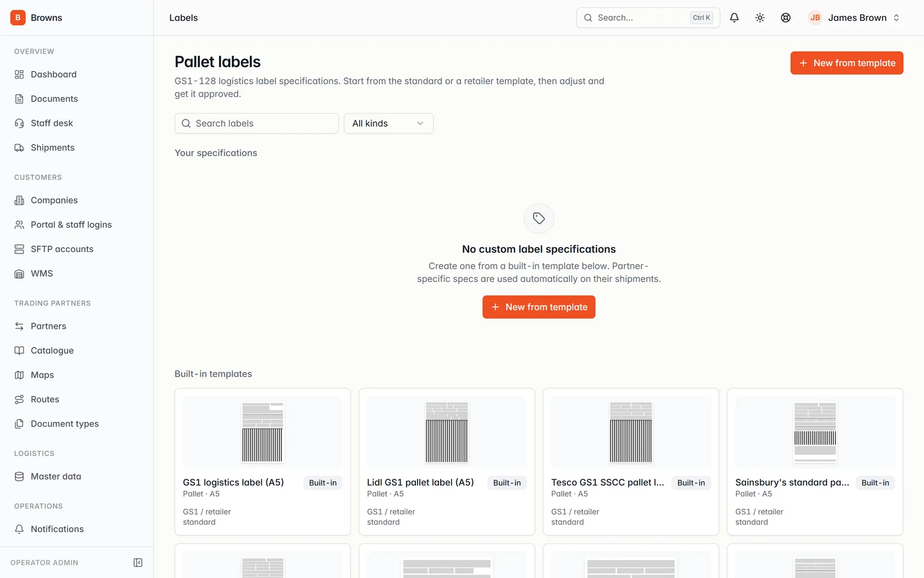This screenshot has width=924, height=578.
Task: Toggle light/dark theme sun icon
Action: tap(760, 18)
